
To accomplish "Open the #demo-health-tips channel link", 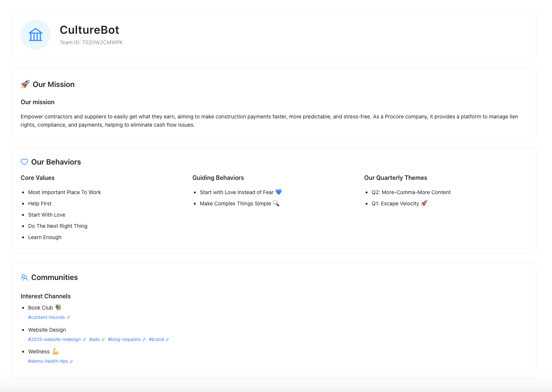I will click(x=48, y=361).
